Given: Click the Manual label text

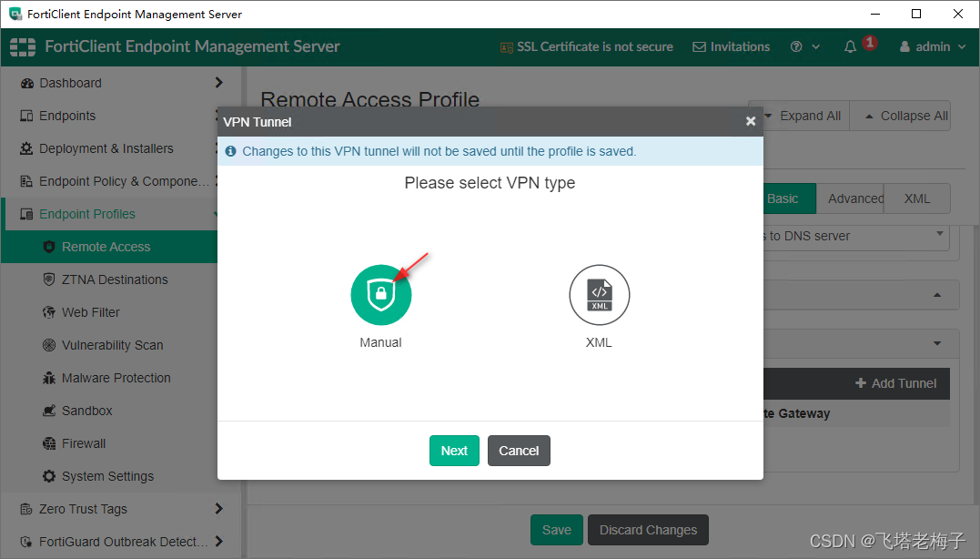Looking at the screenshot, I should [380, 342].
